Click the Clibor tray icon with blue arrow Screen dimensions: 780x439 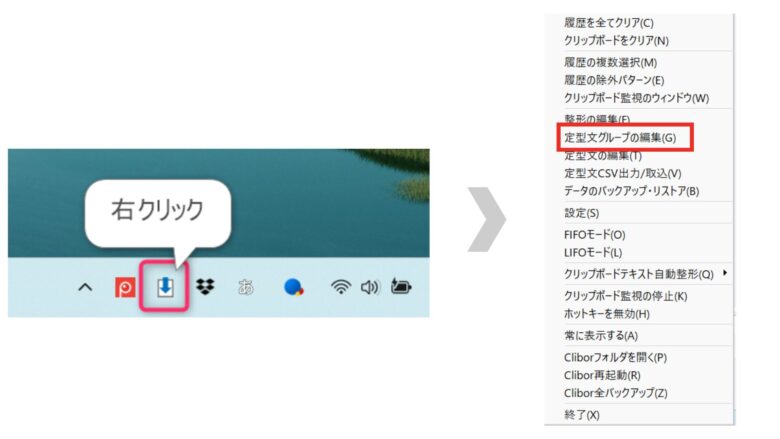point(165,287)
